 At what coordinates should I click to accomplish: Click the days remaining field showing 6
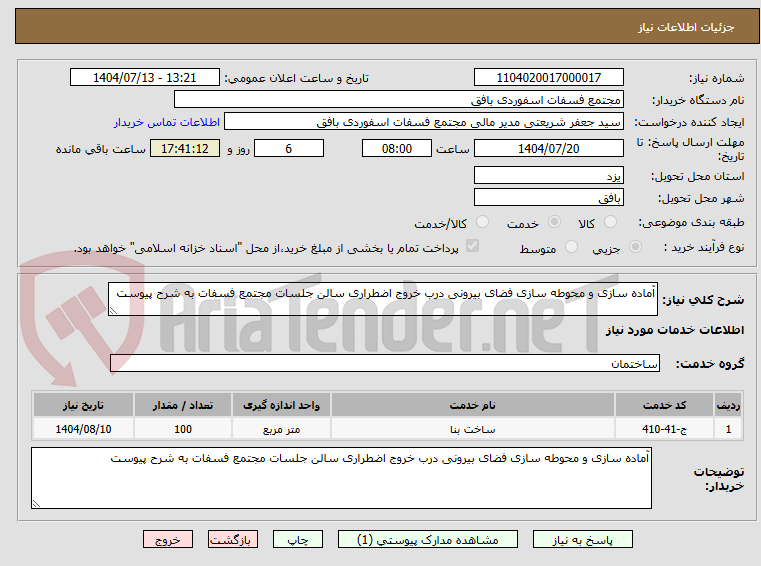click(289, 149)
